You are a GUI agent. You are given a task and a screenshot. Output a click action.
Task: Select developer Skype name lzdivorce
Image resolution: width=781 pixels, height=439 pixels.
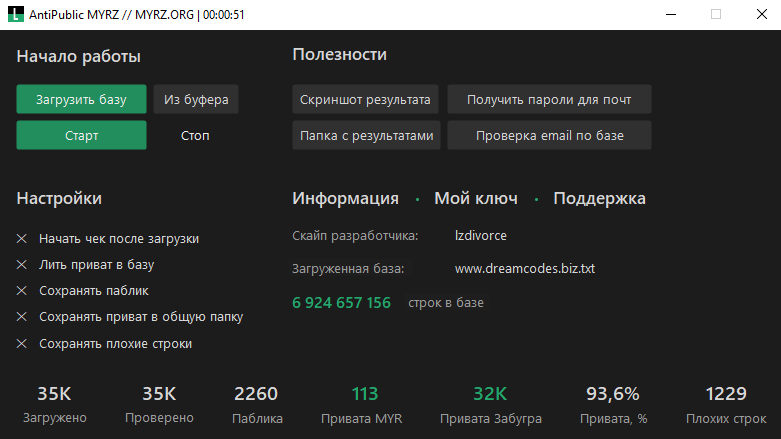(481, 235)
